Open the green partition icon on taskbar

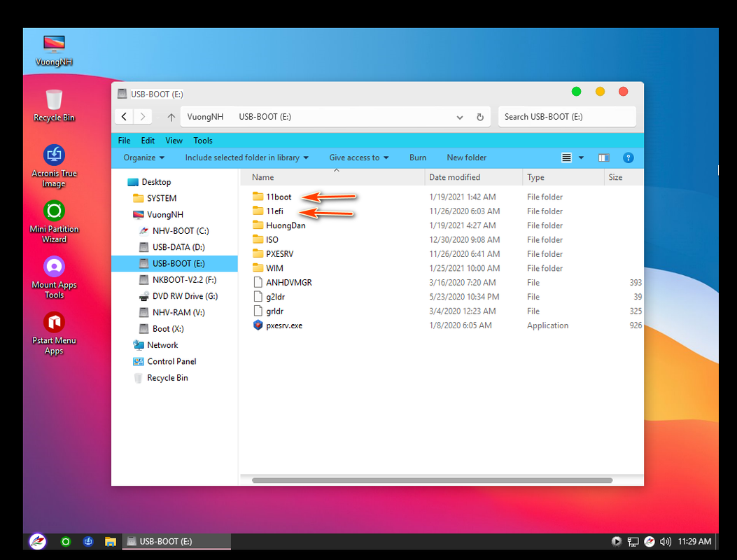66,542
